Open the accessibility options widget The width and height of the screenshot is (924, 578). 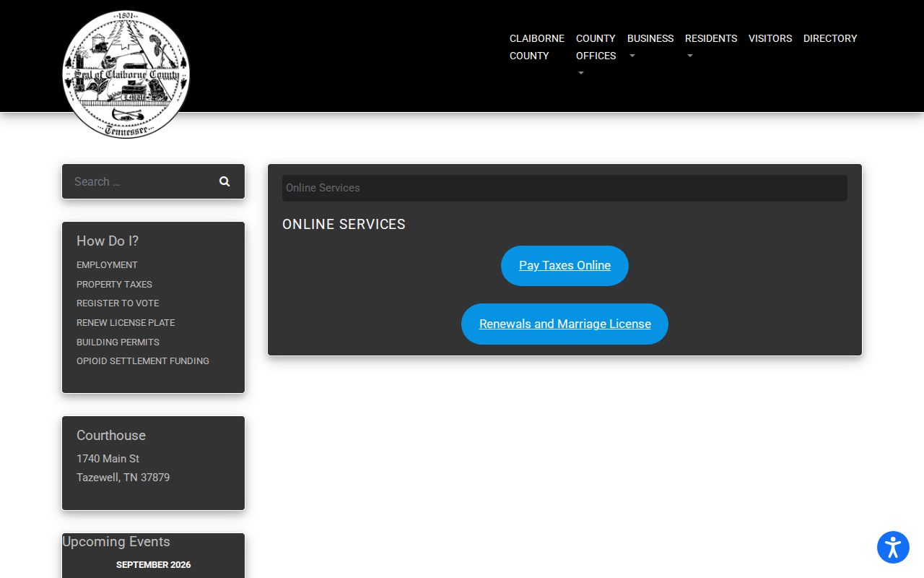point(893,547)
